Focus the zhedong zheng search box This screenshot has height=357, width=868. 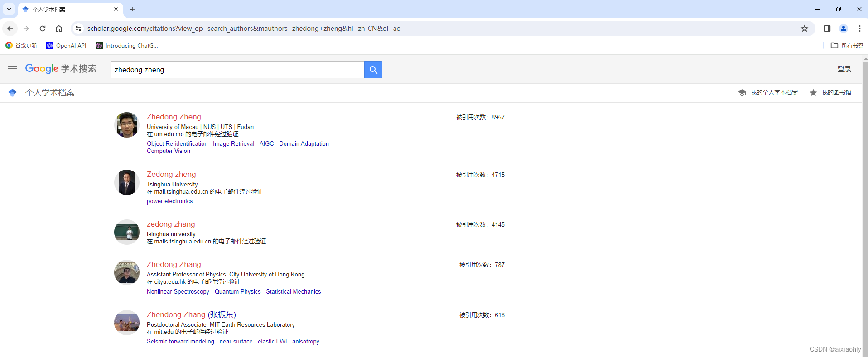[237, 70]
